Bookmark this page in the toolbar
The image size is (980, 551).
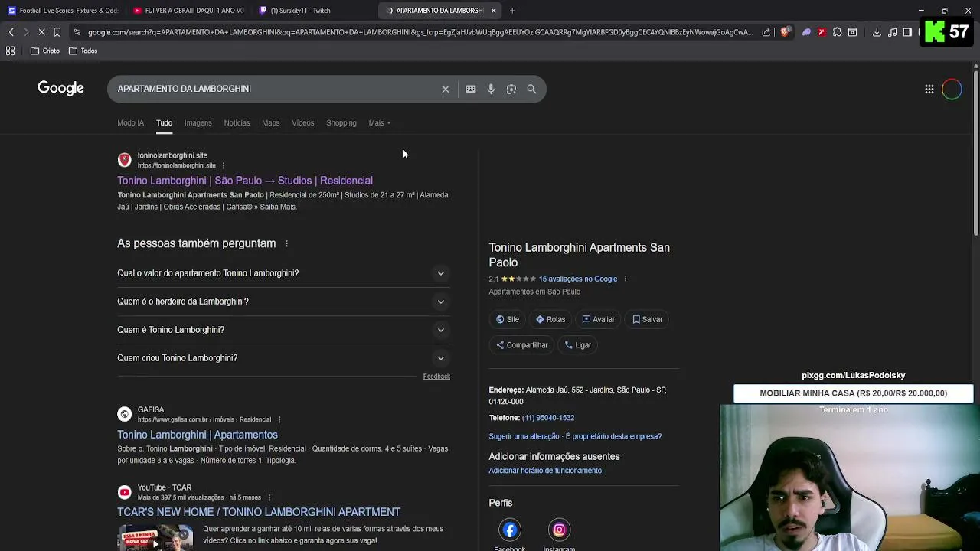[57, 32]
